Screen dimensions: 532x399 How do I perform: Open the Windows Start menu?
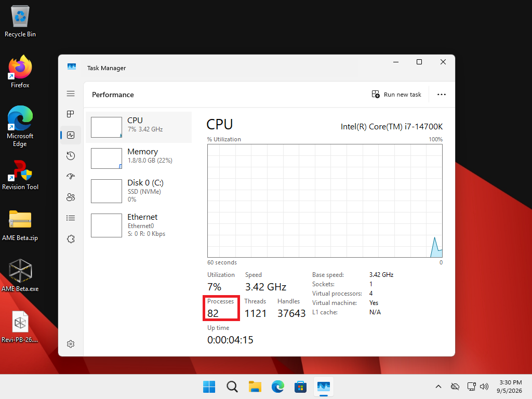[x=209, y=387]
